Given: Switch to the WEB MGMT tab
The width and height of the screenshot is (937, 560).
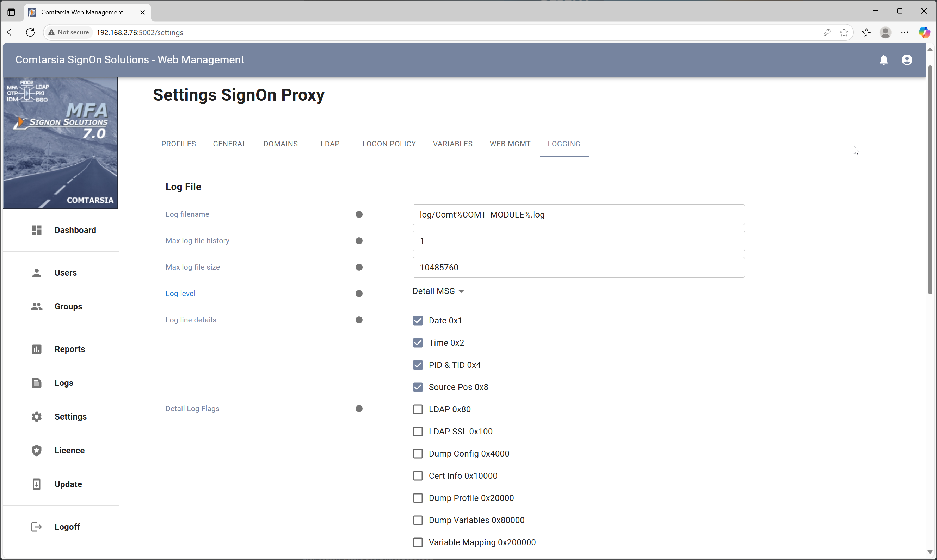Looking at the screenshot, I should point(510,144).
